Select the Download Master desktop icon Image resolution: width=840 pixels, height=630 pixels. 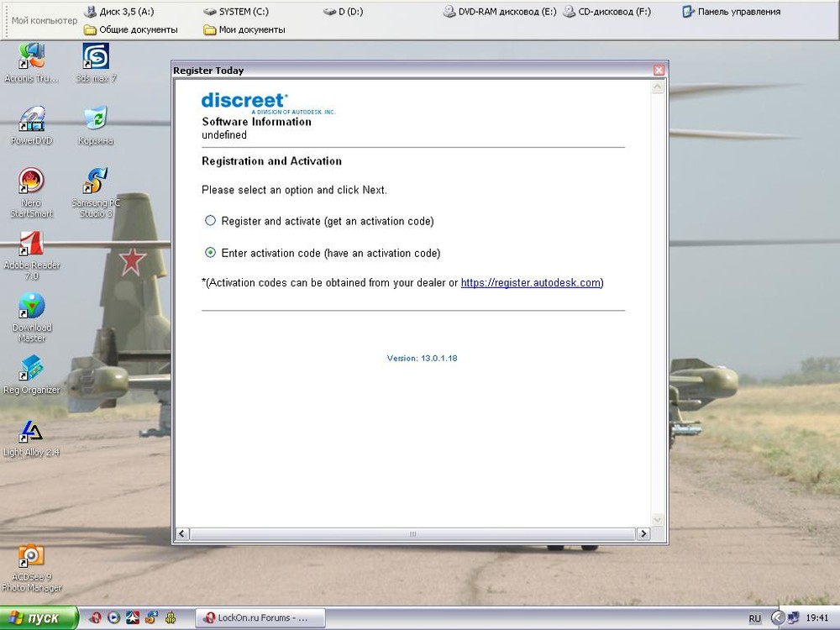pyautogui.click(x=32, y=318)
